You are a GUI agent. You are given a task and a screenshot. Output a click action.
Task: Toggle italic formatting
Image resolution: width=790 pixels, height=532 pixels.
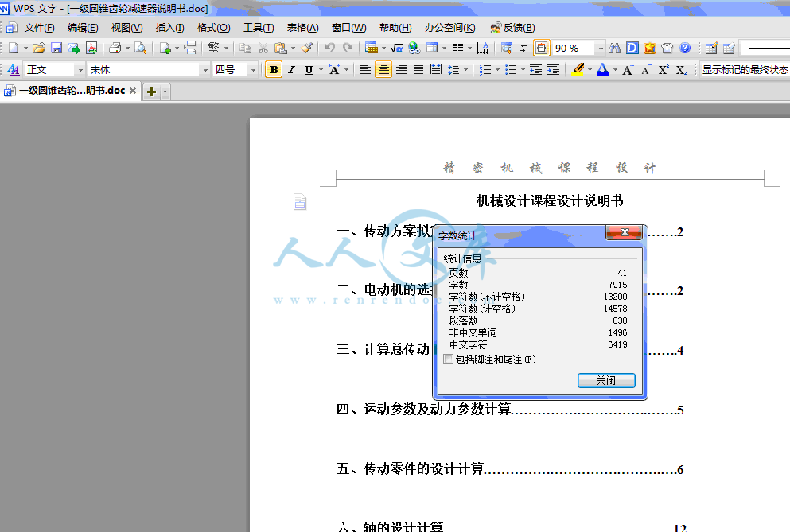click(291, 69)
